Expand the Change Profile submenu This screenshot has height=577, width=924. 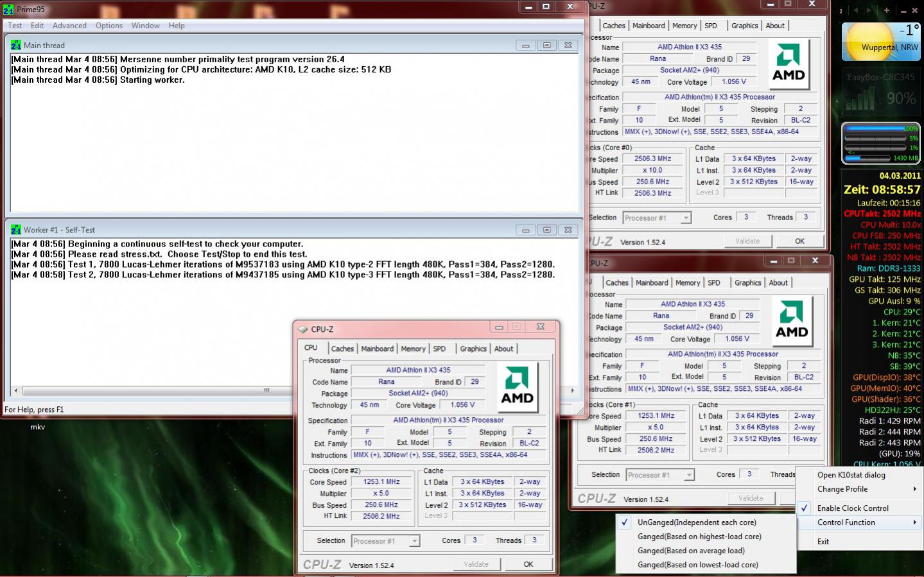(860, 489)
